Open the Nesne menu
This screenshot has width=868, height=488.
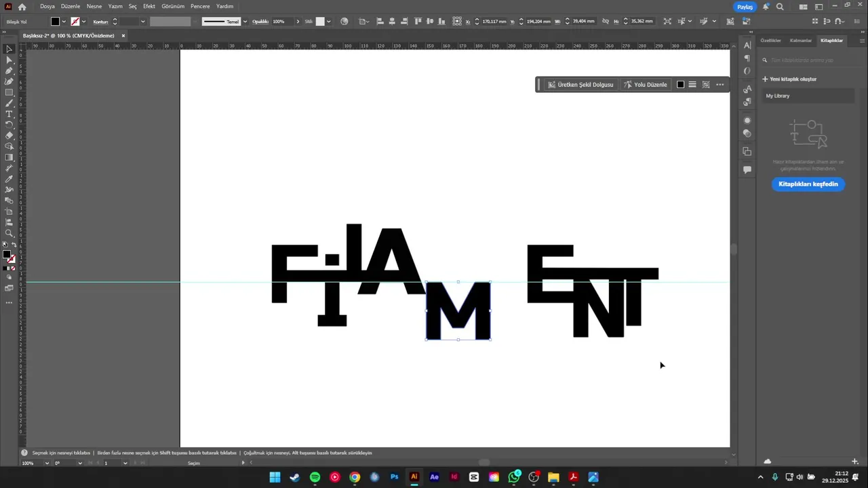94,6
